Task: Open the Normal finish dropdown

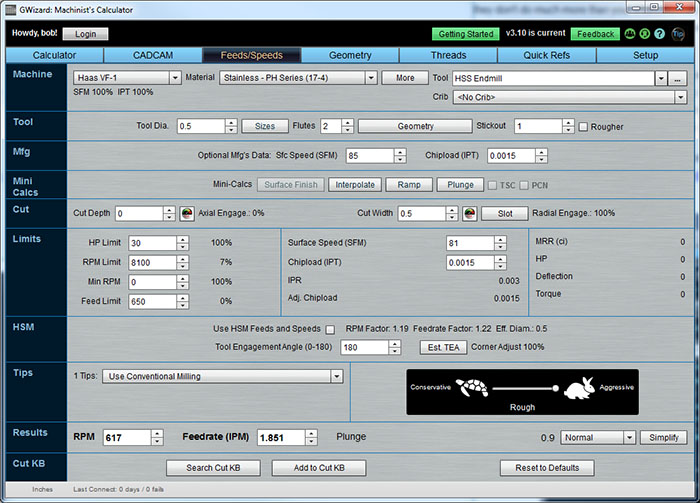Action: (598, 437)
